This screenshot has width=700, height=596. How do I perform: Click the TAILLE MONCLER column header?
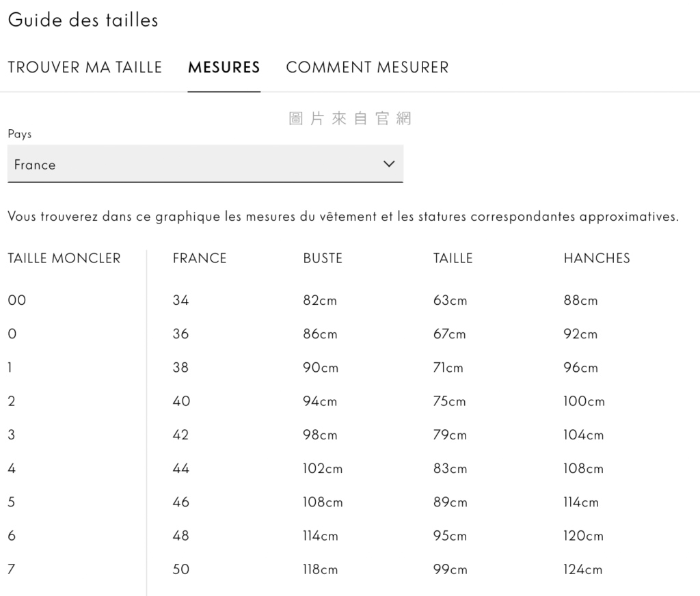[x=64, y=258]
